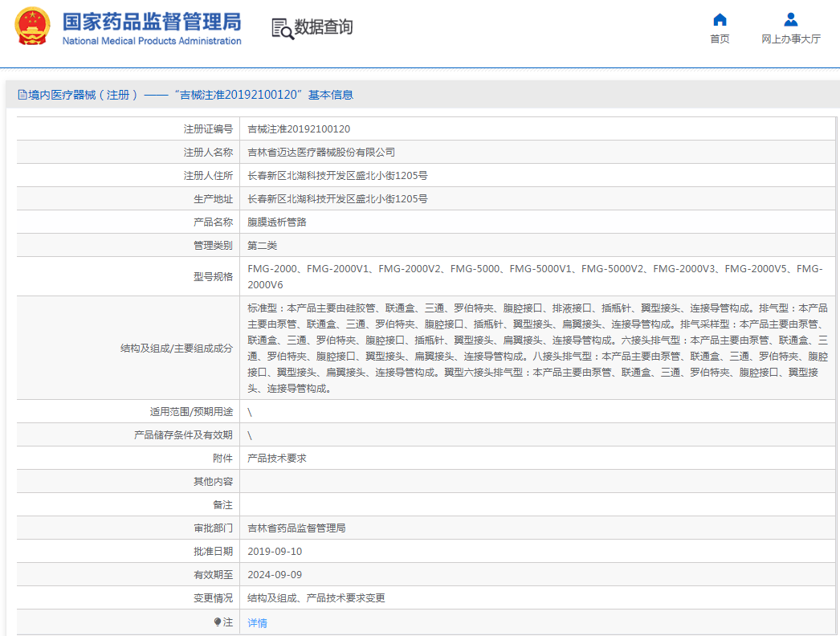Click the 型号规格 row label
The width and height of the screenshot is (840, 636).
pyautogui.click(x=214, y=276)
